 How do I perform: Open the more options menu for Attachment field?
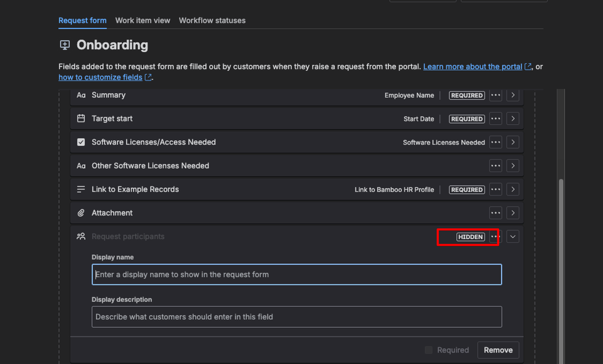coord(495,212)
